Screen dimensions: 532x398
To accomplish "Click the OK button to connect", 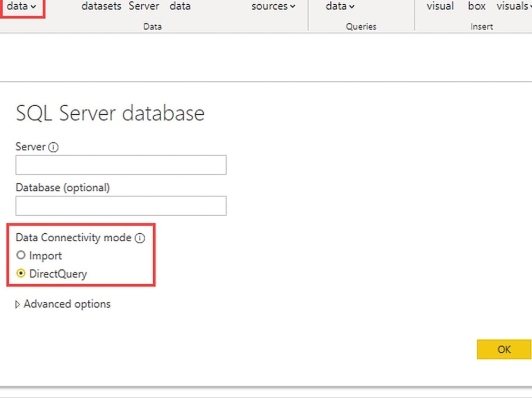I will tap(503, 350).
